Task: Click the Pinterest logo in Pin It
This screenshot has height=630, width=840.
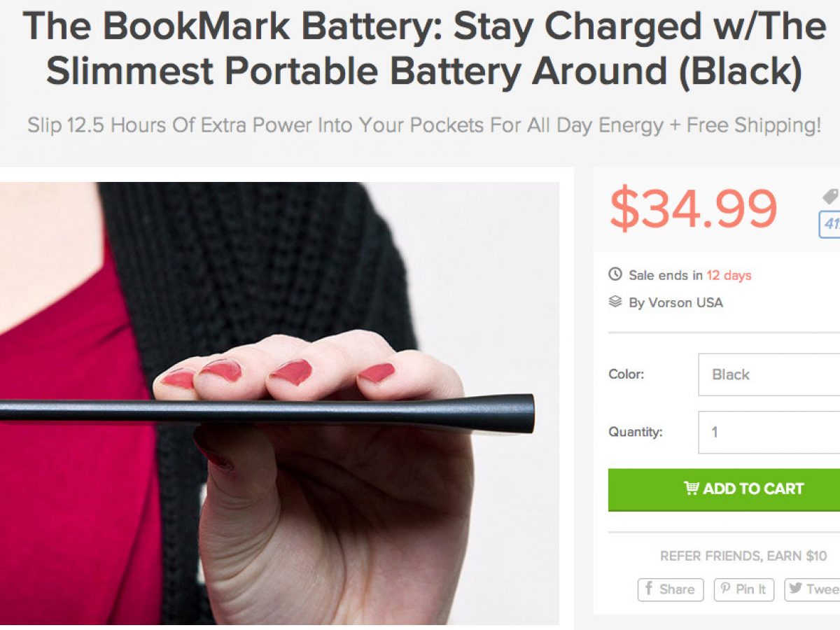Action: pos(726,589)
